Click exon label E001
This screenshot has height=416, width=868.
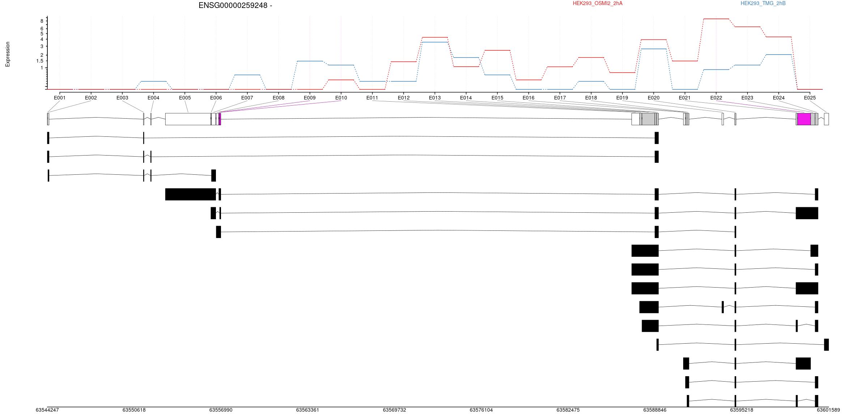(x=60, y=98)
